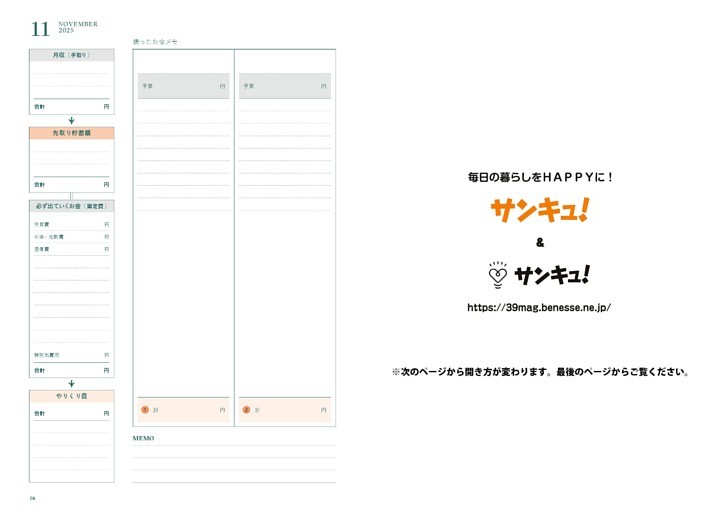Click the 使ったお金メモ heading
Image resolution: width=720 pixels, height=512 pixels.
[x=155, y=42]
